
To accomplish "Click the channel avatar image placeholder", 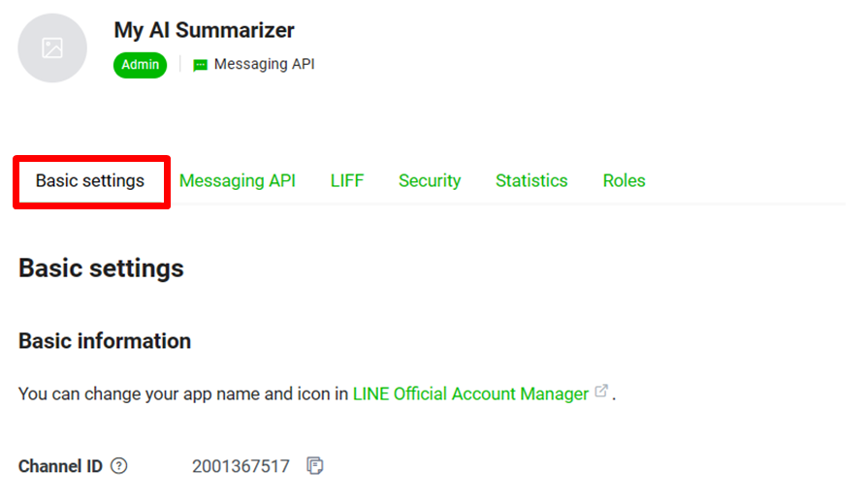I will (x=52, y=47).
